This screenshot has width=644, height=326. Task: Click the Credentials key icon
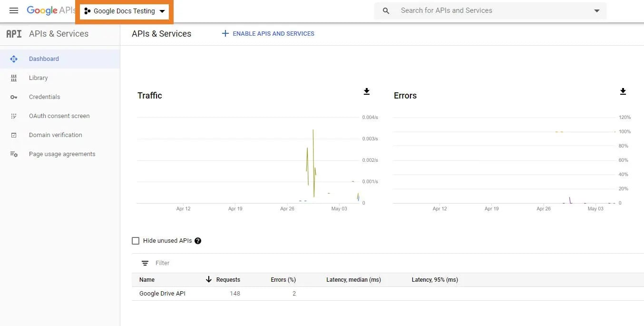pos(14,97)
